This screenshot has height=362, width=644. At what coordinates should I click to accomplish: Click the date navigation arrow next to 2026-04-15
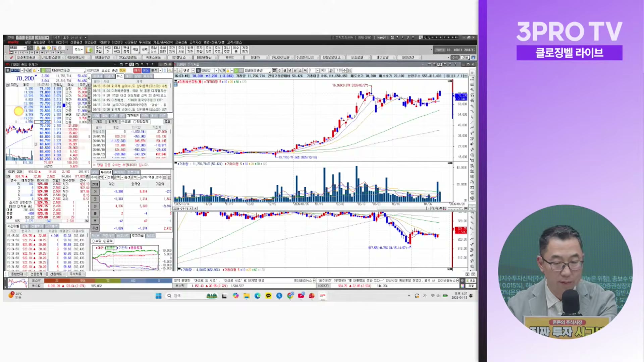tap(195, 208)
